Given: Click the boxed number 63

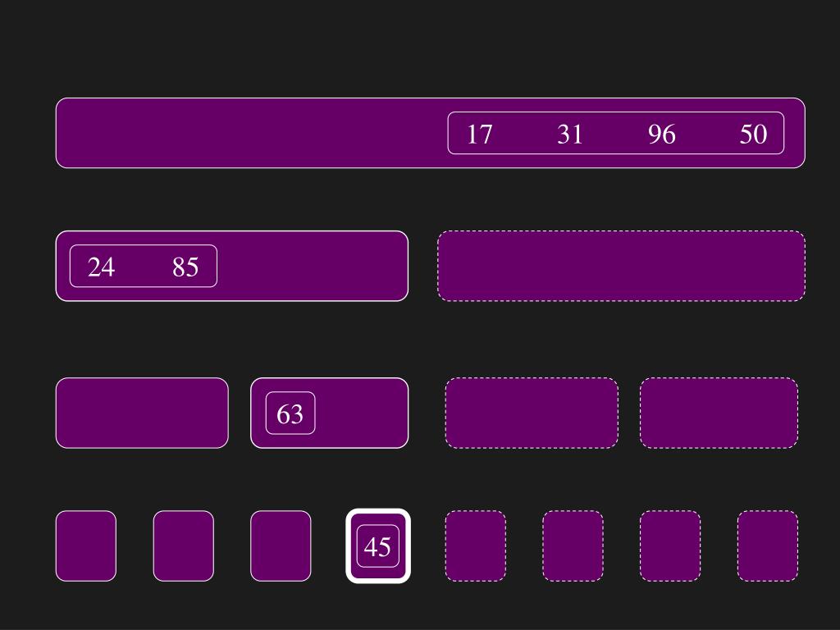Looking at the screenshot, I should click(x=290, y=414).
